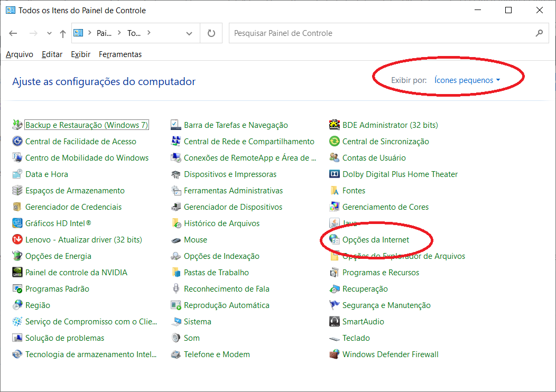Image resolution: width=556 pixels, height=392 pixels.
Task: Click the Reprodução Automática link
Action: point(227,305)
